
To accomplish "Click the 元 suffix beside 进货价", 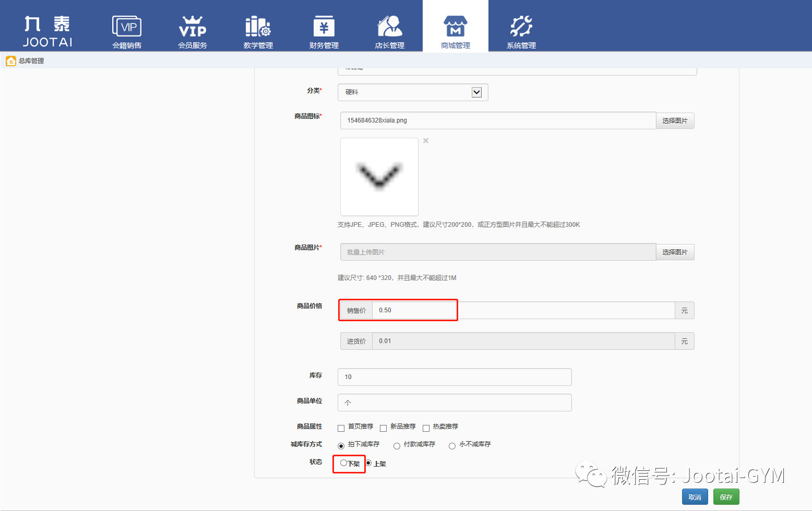I will coord(685,341).
